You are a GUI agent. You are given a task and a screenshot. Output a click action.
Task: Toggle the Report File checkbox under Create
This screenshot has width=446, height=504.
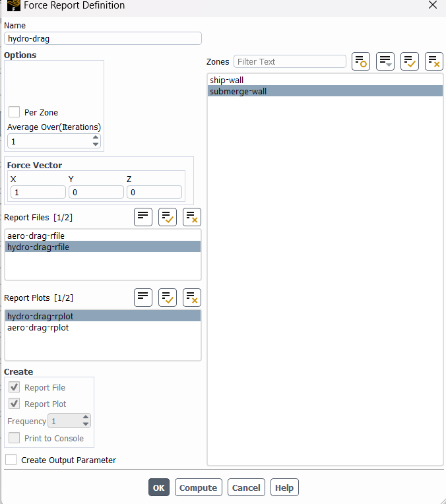click(15, 387)
